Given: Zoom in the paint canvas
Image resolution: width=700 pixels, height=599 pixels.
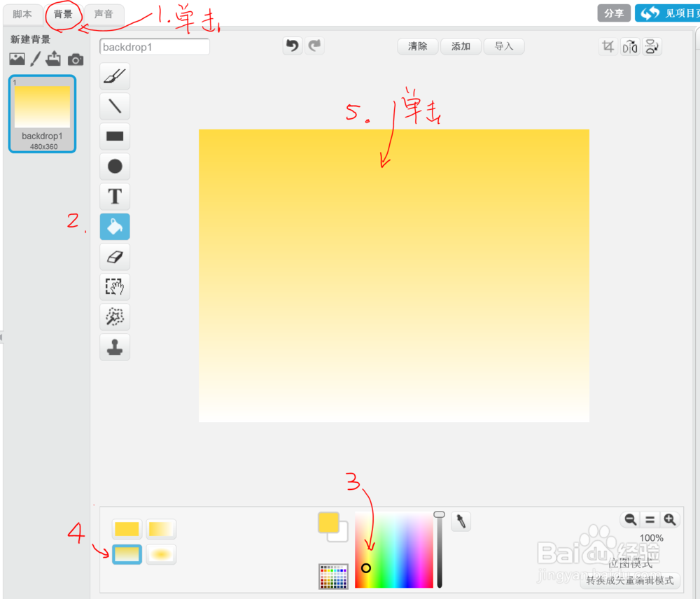Looking at the screenshot, I should click(x=670, y=519).
